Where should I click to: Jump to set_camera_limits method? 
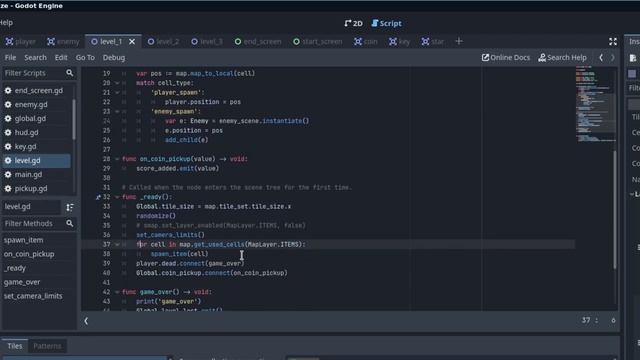pos(33,296)
